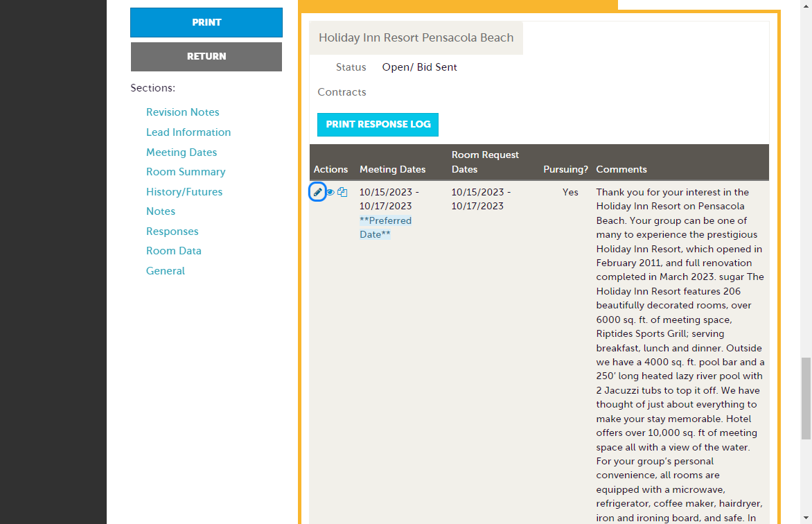Image resolution: width=812 pixels, height=524 pixels.
Task: Click the Actions column header
Action: (x=330, y=170)
